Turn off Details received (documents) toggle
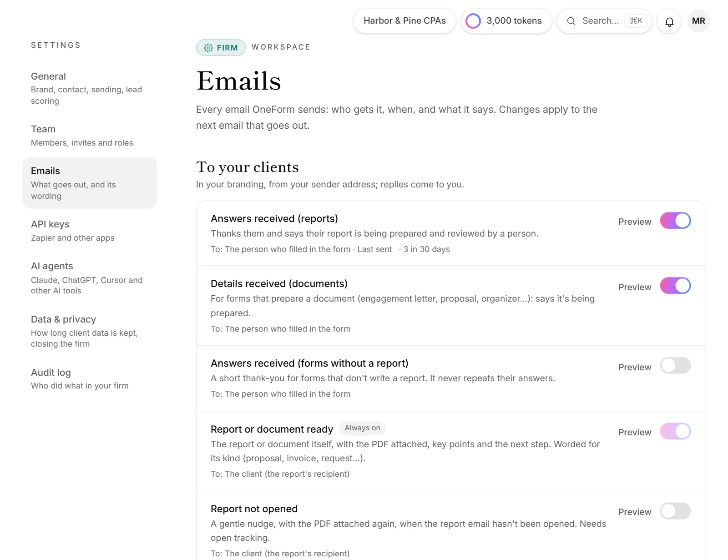The width and height of the screenshot is (728, 560). [x=676, y=286]
